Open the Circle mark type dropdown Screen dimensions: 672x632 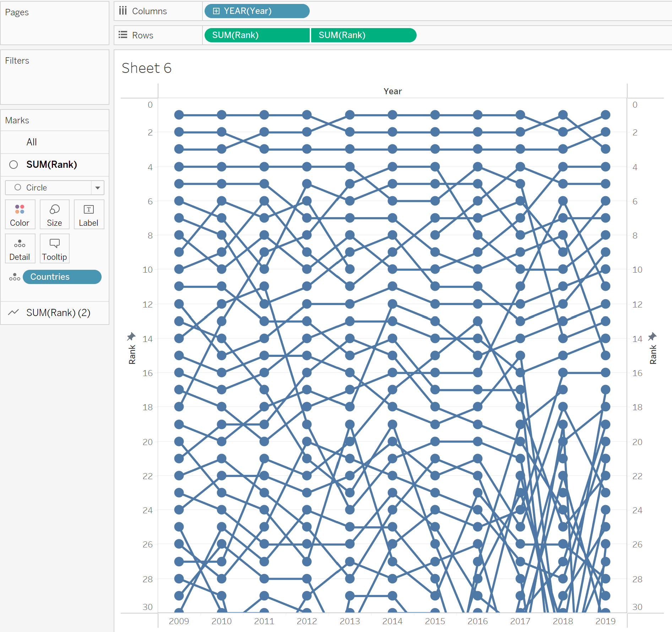55,188
